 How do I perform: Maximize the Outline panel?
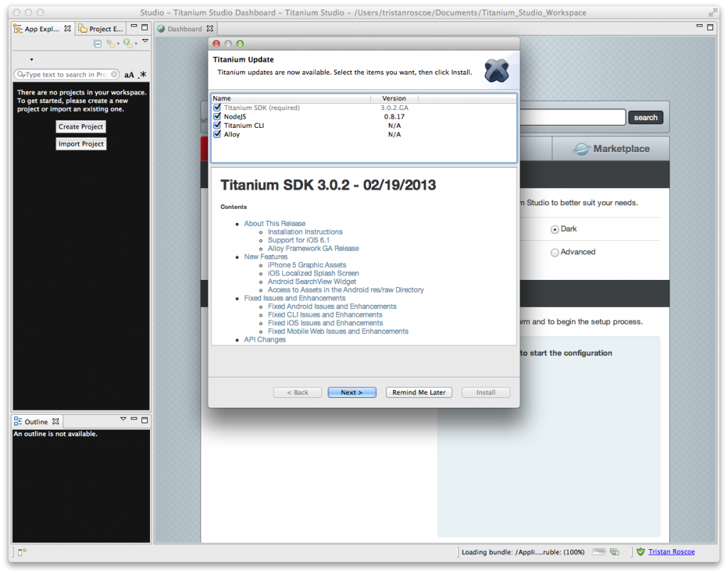(144, 420)
